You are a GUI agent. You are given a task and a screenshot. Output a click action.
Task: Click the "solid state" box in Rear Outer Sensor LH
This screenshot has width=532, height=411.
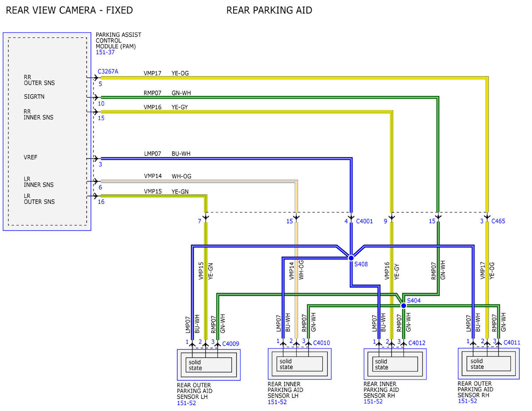(209, 365)
